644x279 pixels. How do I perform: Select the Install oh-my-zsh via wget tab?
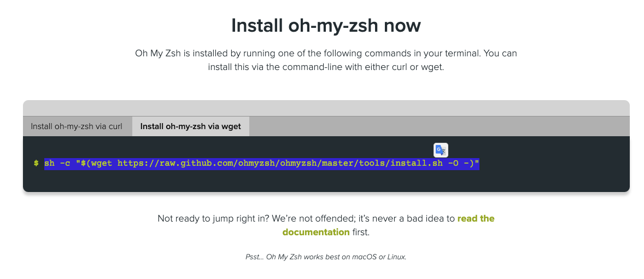190,126
